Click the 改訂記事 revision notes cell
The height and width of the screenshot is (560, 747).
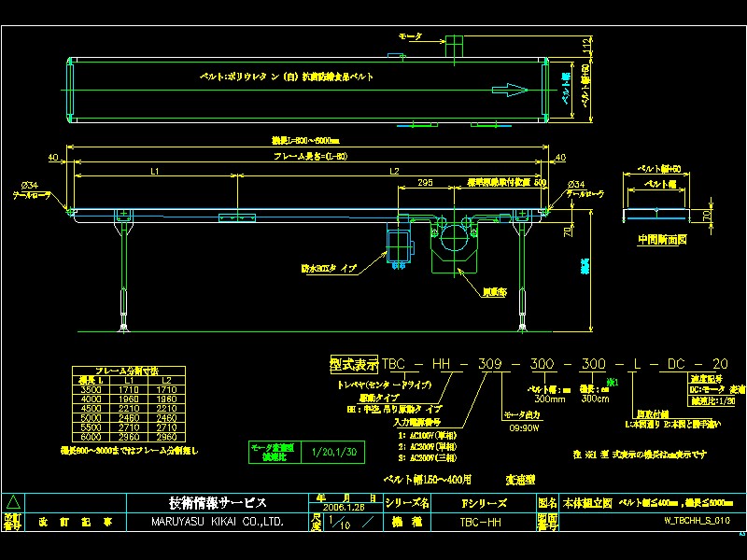click(76, 523)
